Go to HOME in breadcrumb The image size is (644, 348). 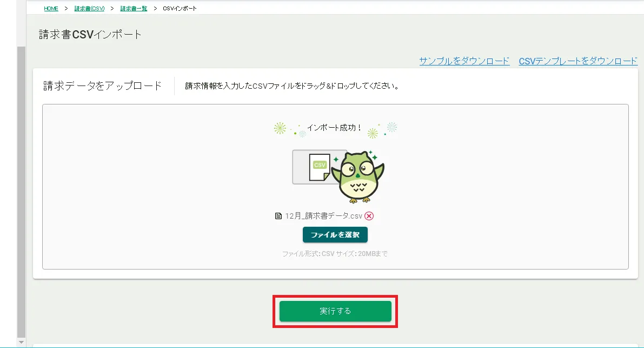(x=51, y=8)
